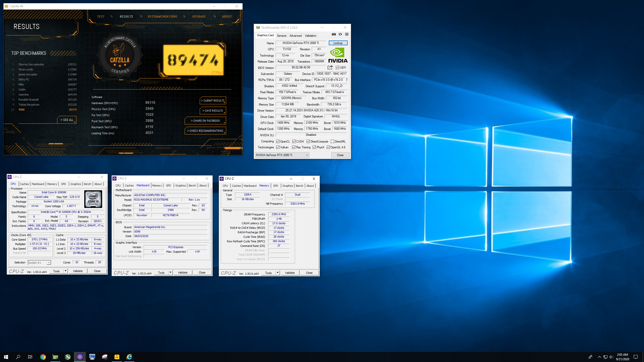Open GPU selection dropdown in GPU-Z
Viewport: 644px width, 362px height.
(282, 155)
